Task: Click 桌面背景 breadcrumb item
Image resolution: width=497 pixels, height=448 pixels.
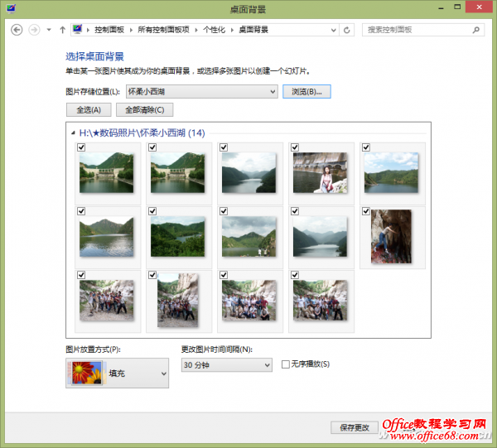Action: click(x=253, y=30)
